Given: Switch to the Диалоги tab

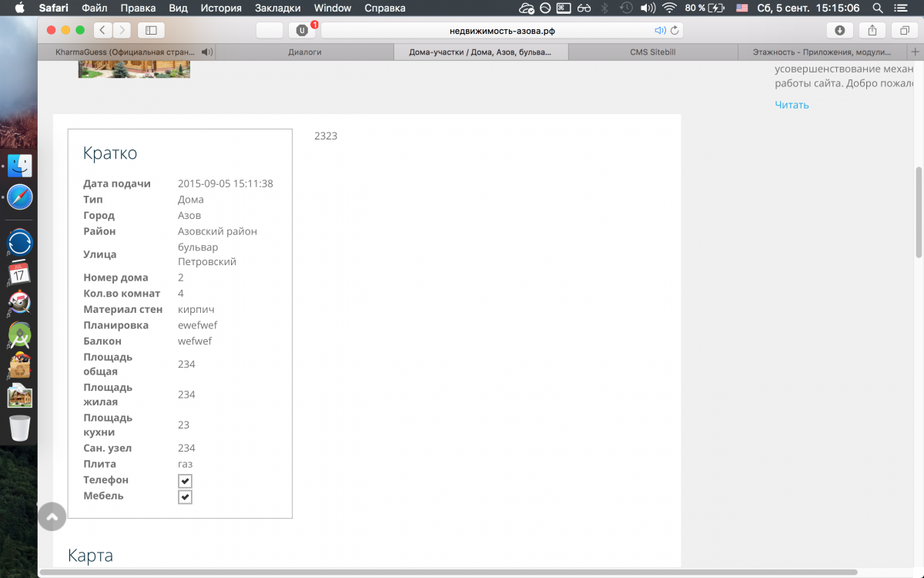Looking at the screenshot, I should pos(304,52).
